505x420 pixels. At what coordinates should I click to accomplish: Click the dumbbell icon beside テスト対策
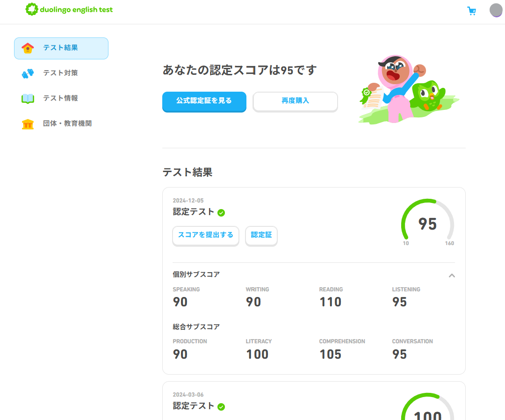(x=28, y=73)
